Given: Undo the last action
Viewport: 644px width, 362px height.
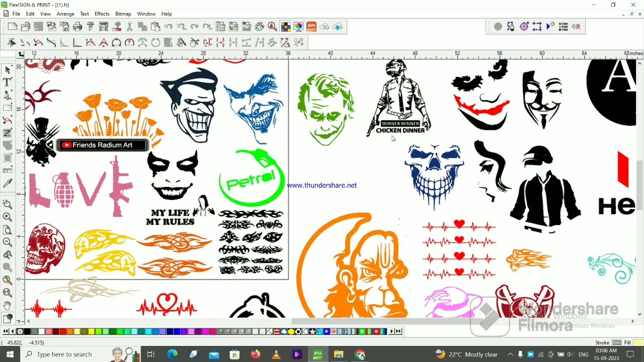Looking at the screenshot, I should [169, 27].
